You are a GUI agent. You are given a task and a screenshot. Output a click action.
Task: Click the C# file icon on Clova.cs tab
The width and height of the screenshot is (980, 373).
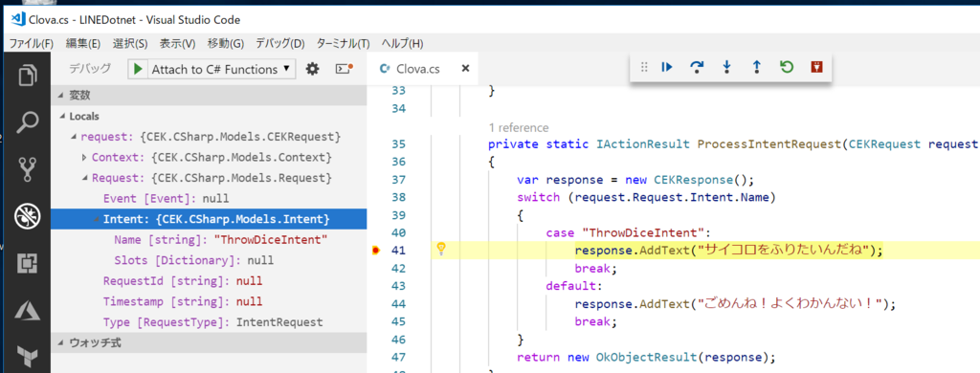click(x=386, y=69)
